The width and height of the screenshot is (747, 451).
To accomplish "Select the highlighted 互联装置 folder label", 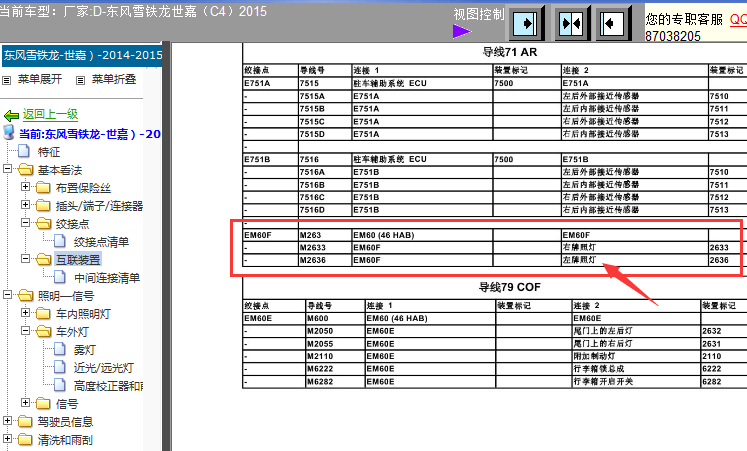I will (78, 260).
